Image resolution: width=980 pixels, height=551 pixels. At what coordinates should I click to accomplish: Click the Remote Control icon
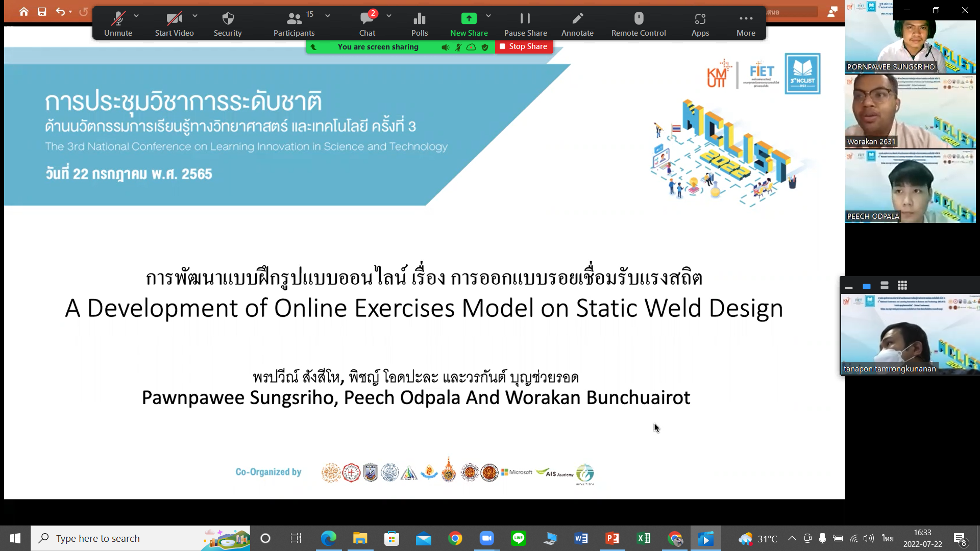point(638,23)
